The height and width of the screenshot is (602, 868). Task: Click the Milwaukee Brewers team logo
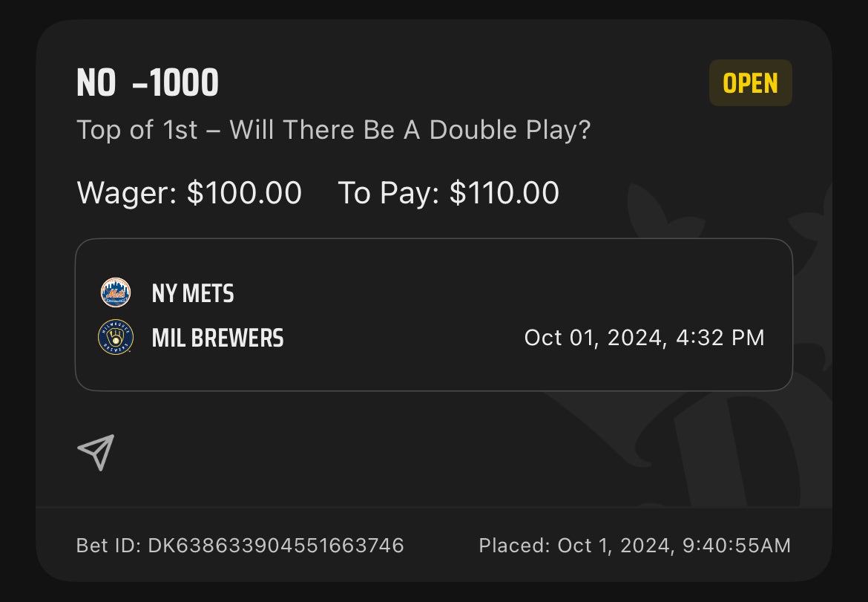116,339
